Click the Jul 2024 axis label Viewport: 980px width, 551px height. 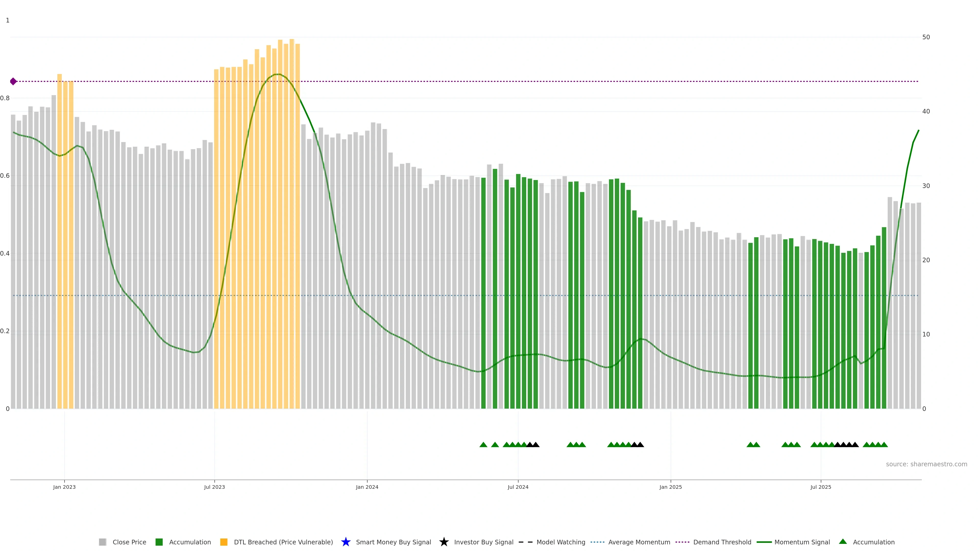point(518,487)
